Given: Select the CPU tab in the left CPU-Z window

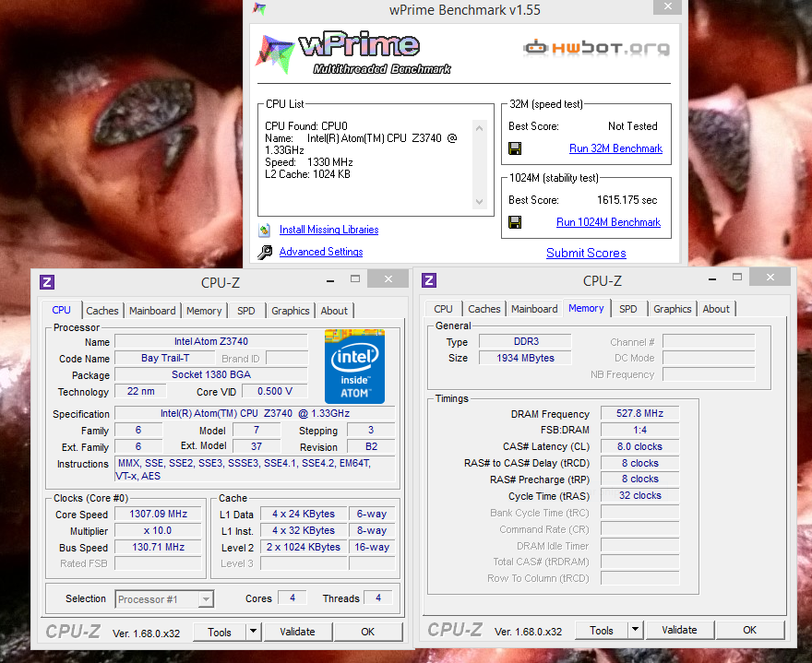Looking at the screenshot, I should pos(61,310).
